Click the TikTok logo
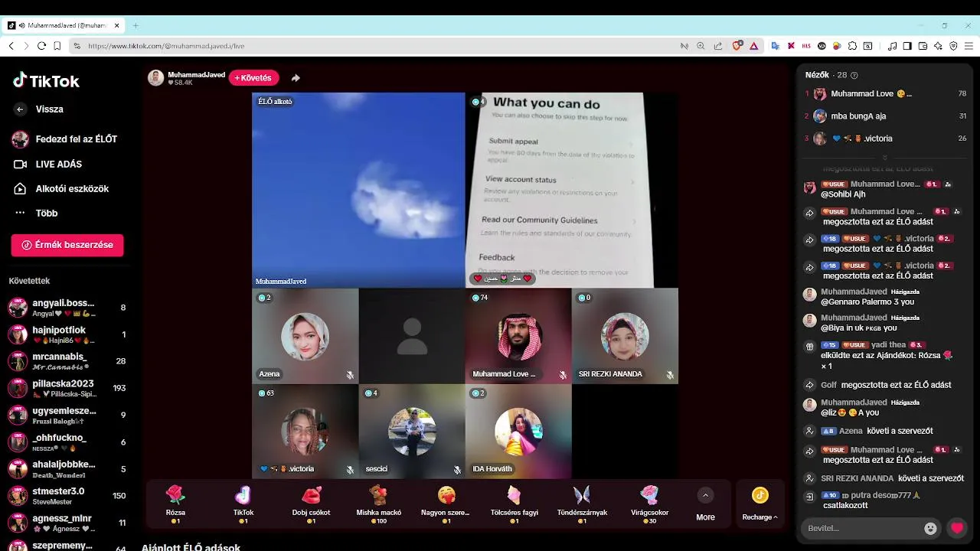 tap(47, 80)
